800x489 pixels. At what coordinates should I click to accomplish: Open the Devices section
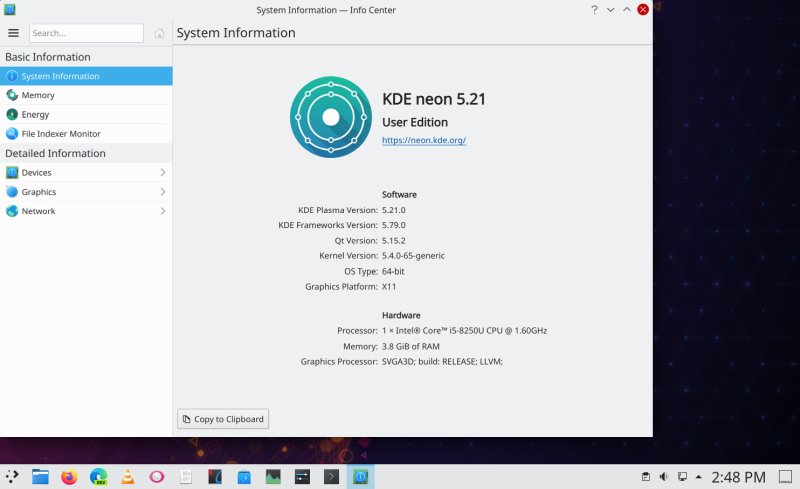pos(86,173)
